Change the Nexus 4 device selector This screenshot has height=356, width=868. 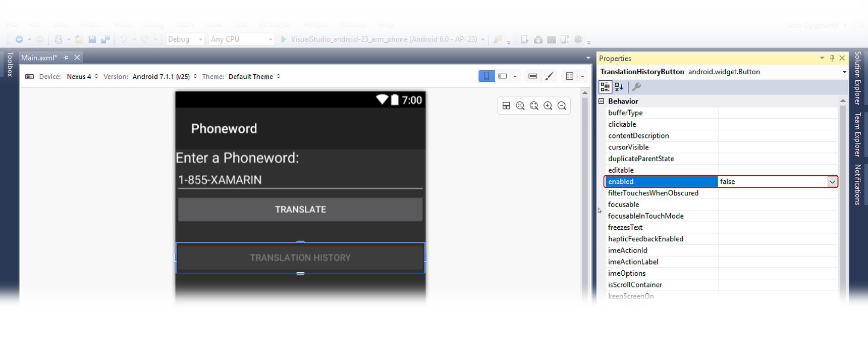click(82, 77)
